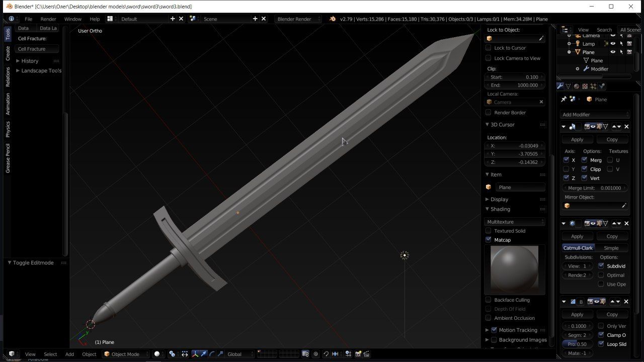Expand the Landscape Tools panel
This screenshot has width=644, height=362.
(38, 70)
